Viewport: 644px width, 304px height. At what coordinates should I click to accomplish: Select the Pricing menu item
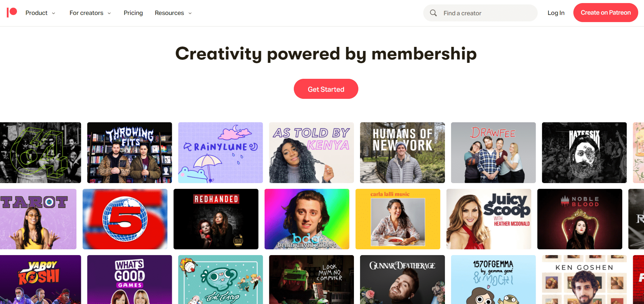click(x=133, y=13)
